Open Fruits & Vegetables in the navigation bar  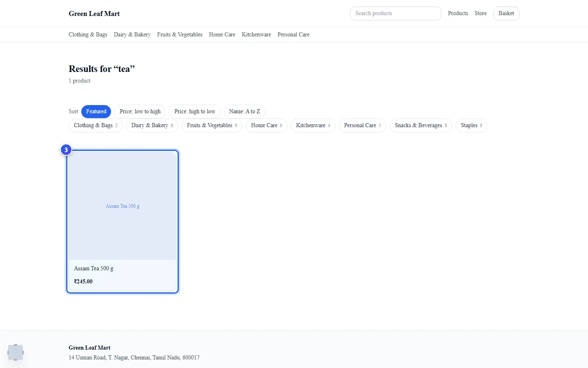[180, 35]
